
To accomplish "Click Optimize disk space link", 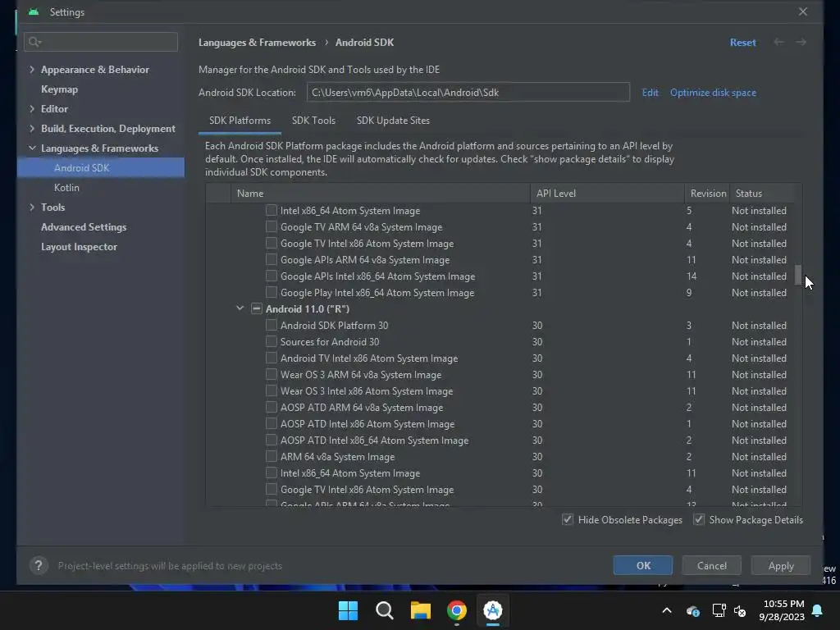I will [713, 92].
